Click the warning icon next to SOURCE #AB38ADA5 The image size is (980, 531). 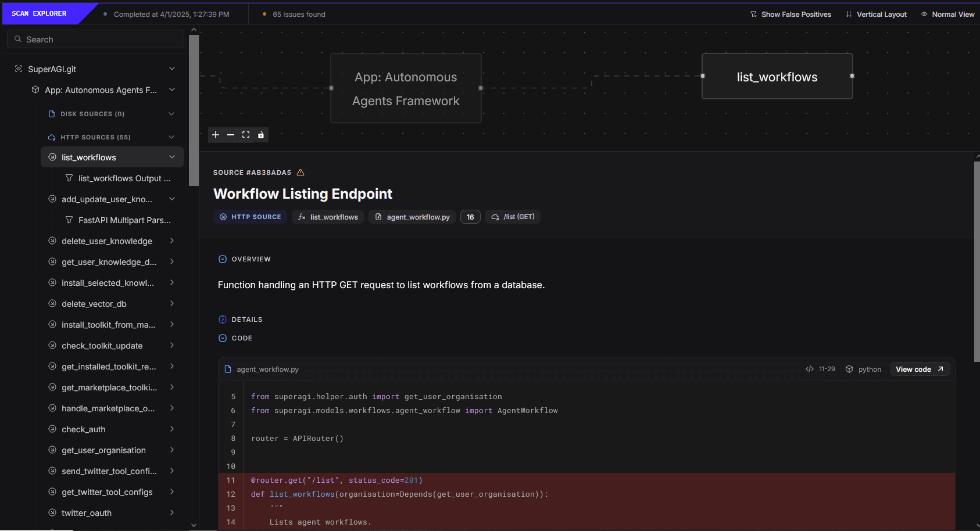tap(301, 172)
